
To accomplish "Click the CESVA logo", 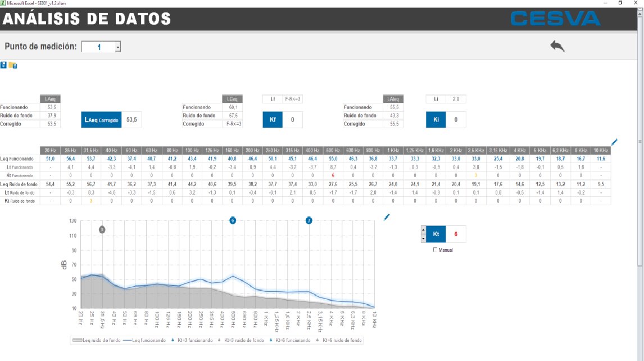I will [555, 19].
